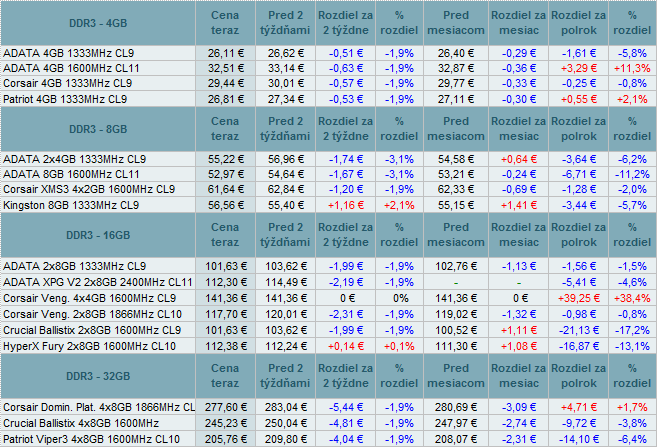Select current price 205,76 € cell
The image size is (657, 447).
225,439
